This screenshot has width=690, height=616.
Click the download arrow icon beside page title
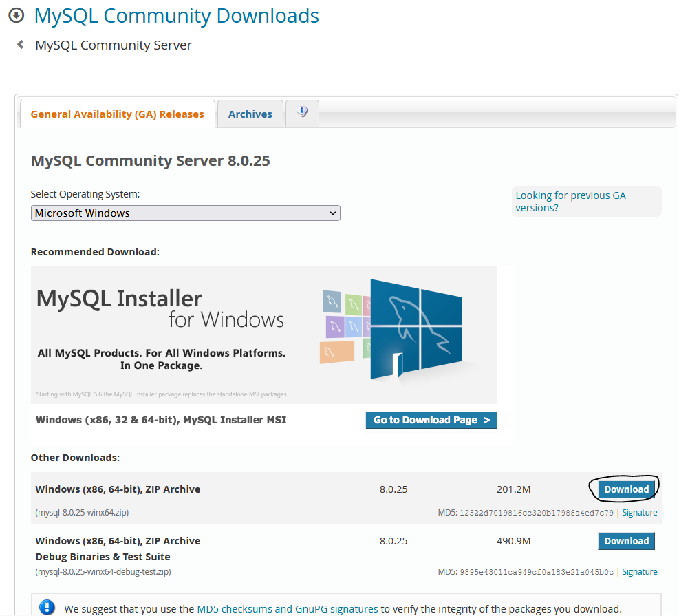point(16,14)
